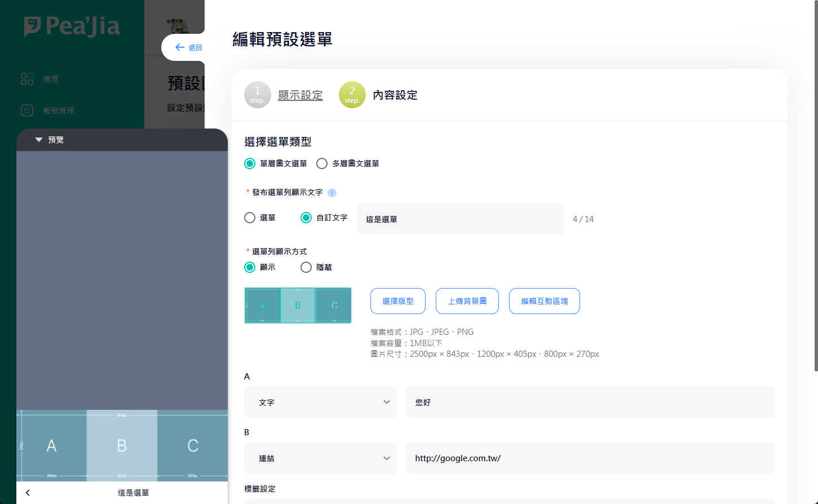Select the 單層圖文選單 radio option
The width and height of the screenshot is (818, 504).
point(250,163)
